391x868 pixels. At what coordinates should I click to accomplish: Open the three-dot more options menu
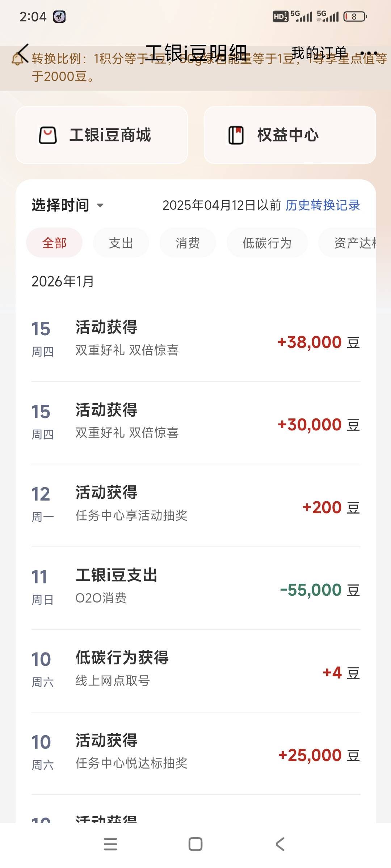tap(369, 53)
